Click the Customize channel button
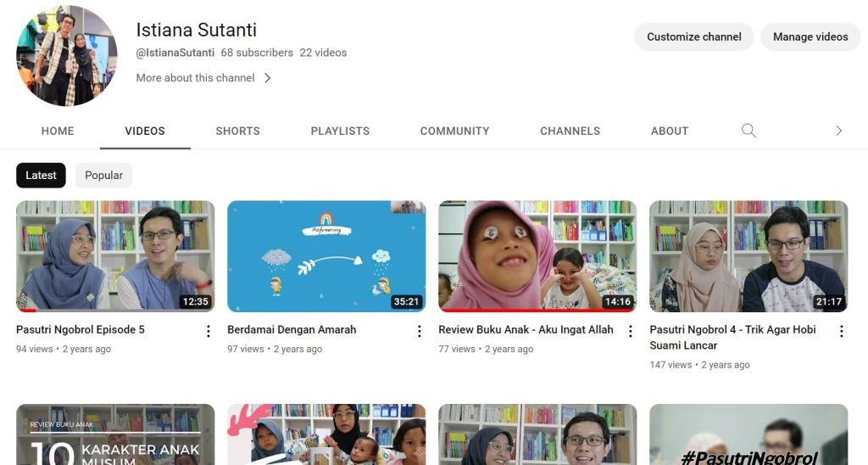868x465 pixels. (693, 36)
